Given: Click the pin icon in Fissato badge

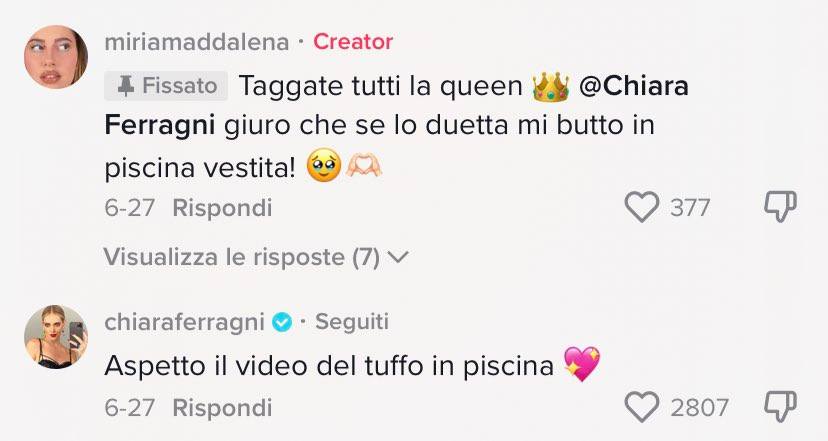Looking at the screenshot, I should (x=126, y=86).
